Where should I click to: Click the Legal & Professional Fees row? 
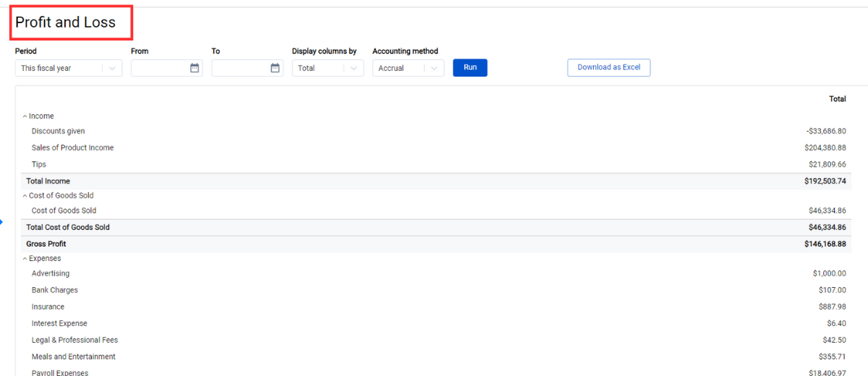point(75,340)
